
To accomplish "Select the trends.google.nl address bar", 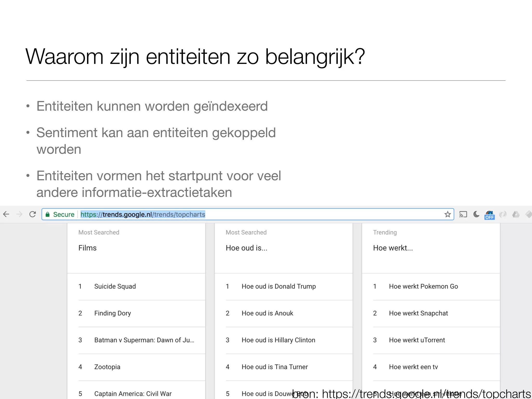I will click(x=248, y=214).
